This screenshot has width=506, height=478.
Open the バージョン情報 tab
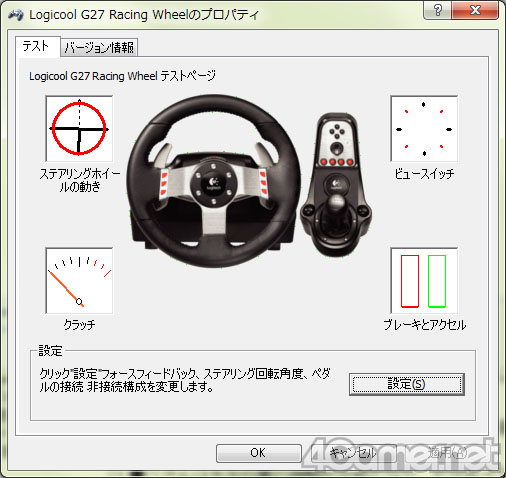99,47
